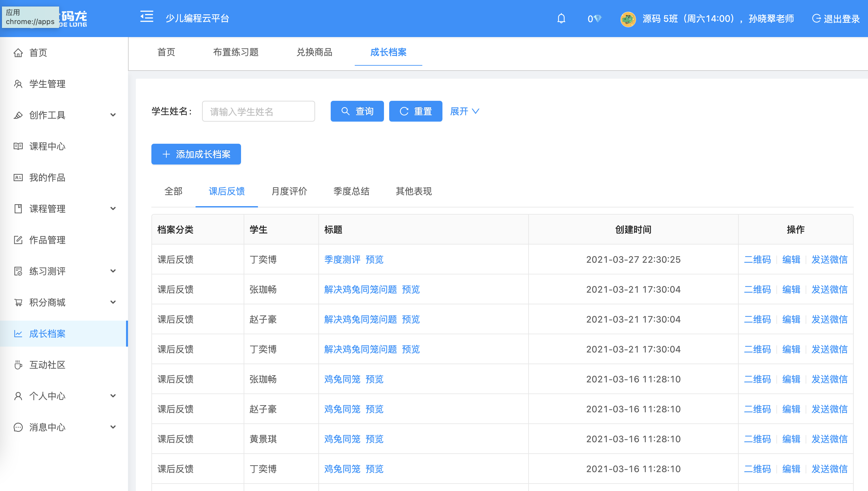Screen dimensions: 868x491
Task: Click the 作品管理 edit icon
Action: click(x=18, y=240)
